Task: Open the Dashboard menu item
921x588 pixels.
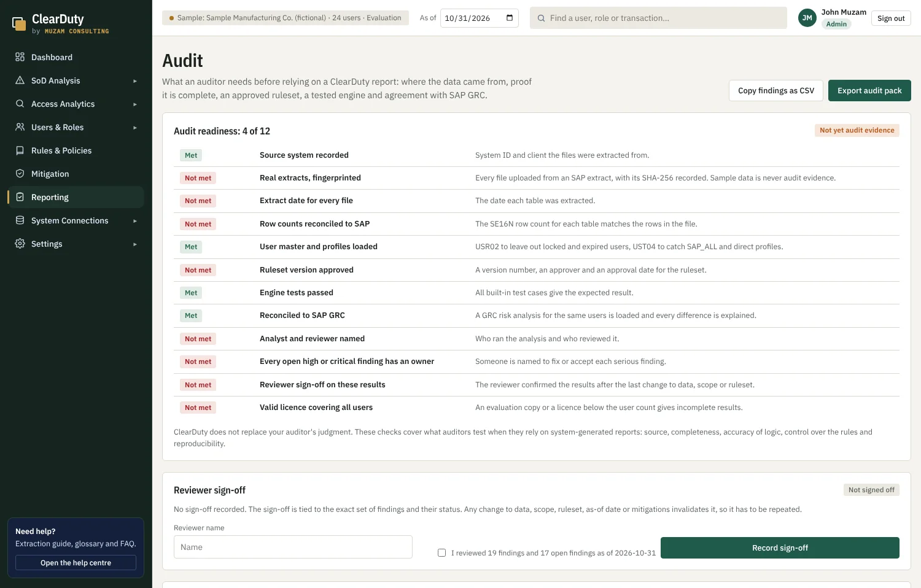Action: pos(76,57)
